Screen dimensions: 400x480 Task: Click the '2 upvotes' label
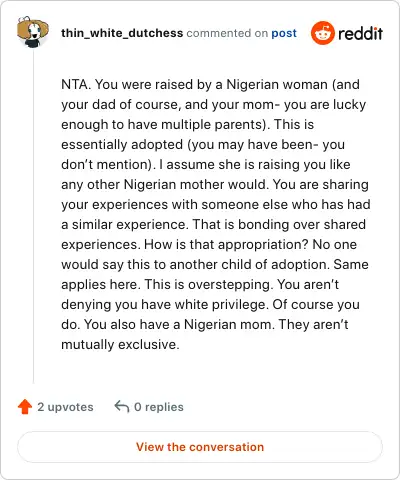(65, 407)
